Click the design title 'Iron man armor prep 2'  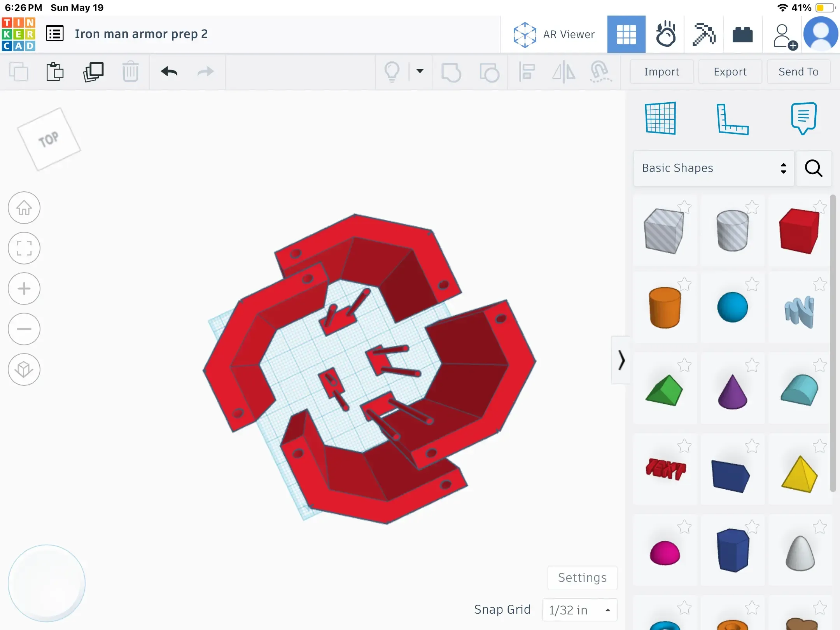pos(141,34)
